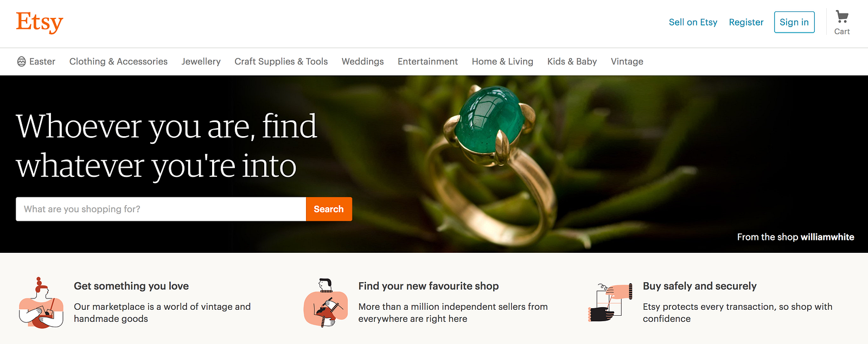The width and height of the screenshot is (868, 344).
Task: Click the shop seller illustration icon
Action: 325,303
